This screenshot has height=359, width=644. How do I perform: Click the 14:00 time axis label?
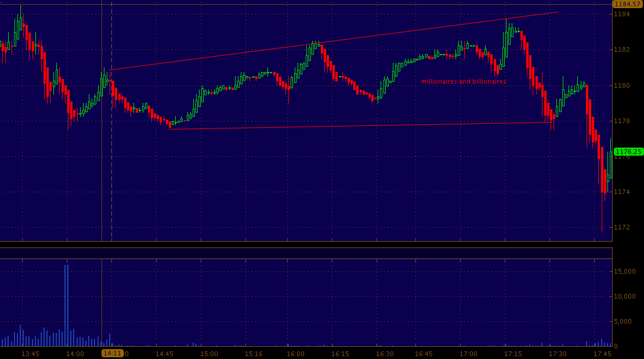click(75, 354)
